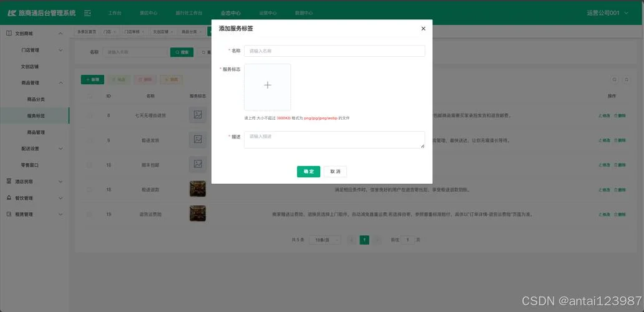Confirm with the 确定 button
The image size is (644, 312).
click(308, 172)
